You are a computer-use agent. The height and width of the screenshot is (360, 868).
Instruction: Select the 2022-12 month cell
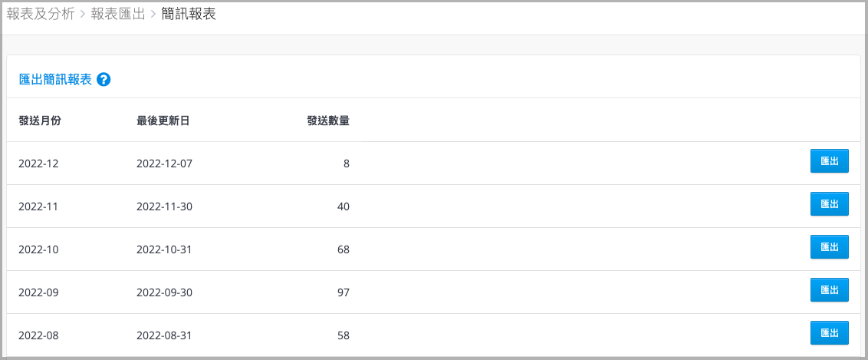38,163
